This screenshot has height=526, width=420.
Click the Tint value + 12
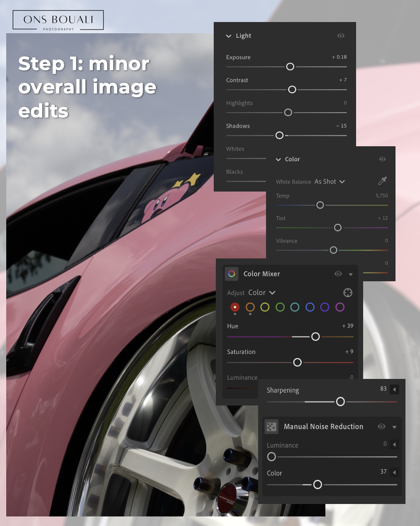coord(383,218)
